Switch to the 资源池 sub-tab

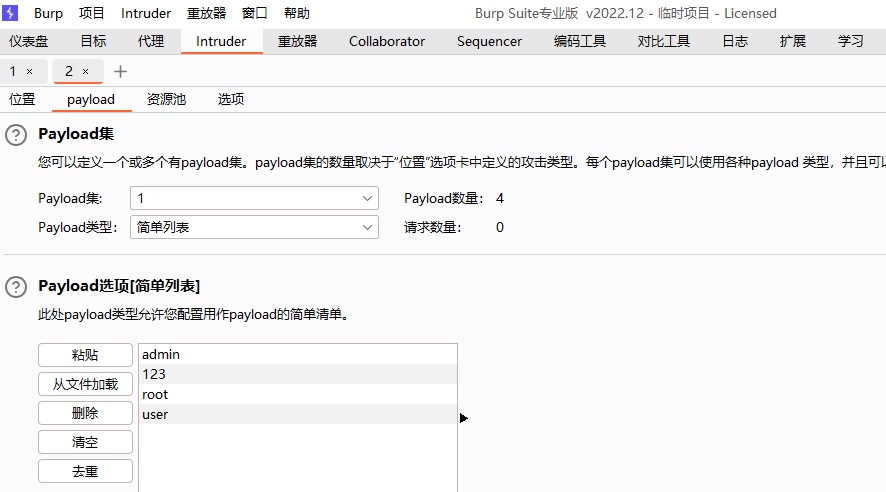coord(166,99)
